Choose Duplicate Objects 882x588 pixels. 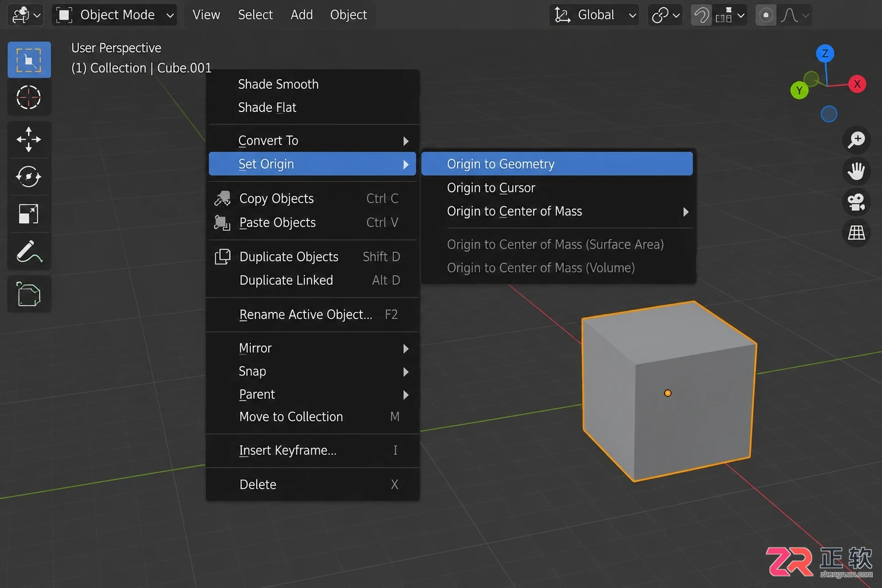pos(312,257)
